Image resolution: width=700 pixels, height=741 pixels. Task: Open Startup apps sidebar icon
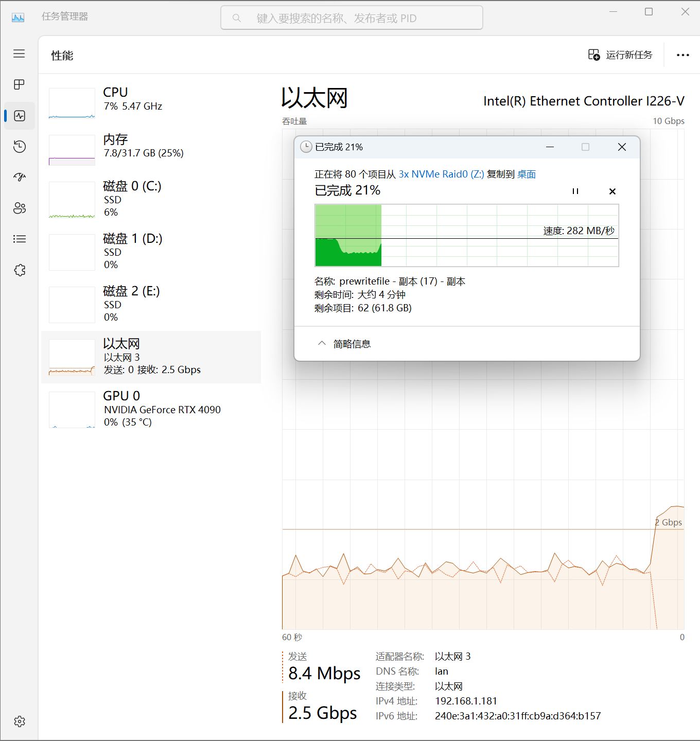point(20,178)
